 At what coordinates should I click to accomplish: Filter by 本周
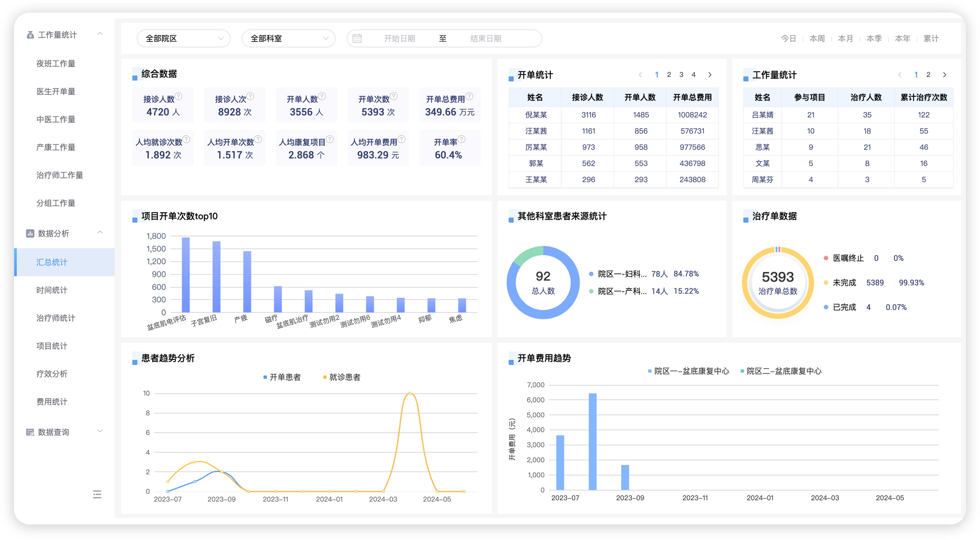(x=817, y=38)
